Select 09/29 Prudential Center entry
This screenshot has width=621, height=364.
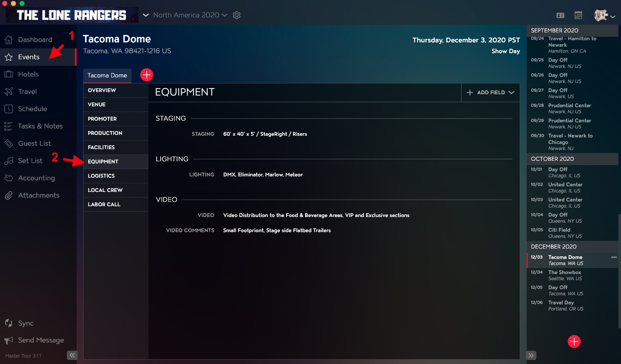pyautogui.click(x=572, y=124)
